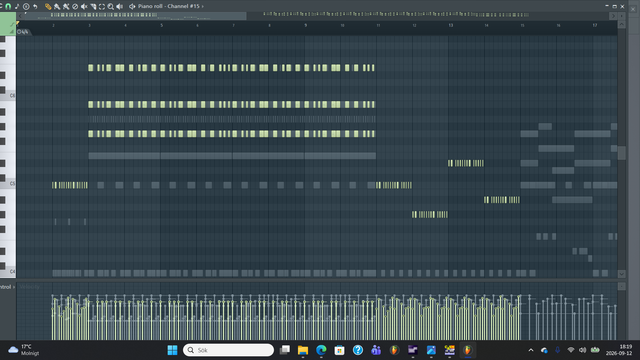640x360 pixels.
Task: Click bar 13 on the timeline ruler
Action: (451, 25)
